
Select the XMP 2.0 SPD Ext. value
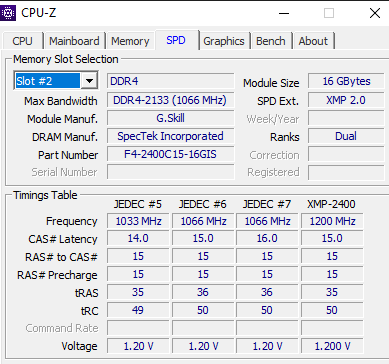coord(347,100)
